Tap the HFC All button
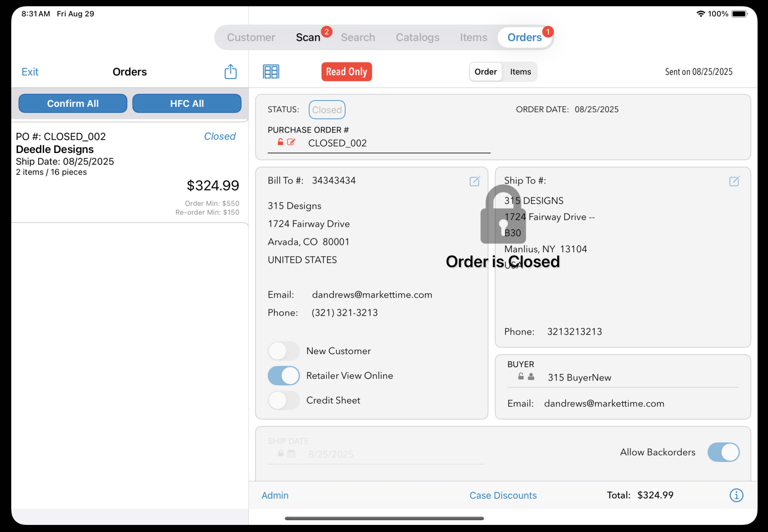Image resolution: width=768 pixels, height=532 pixels. pyautogui.click(x=187, y=103)
